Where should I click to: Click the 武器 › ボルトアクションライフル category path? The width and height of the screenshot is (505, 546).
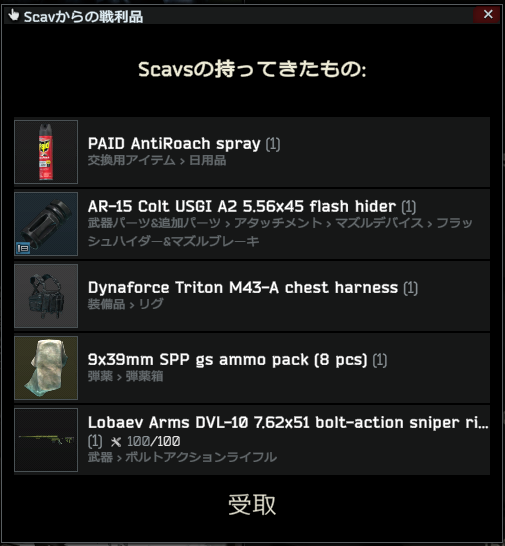tap(182, 457)
